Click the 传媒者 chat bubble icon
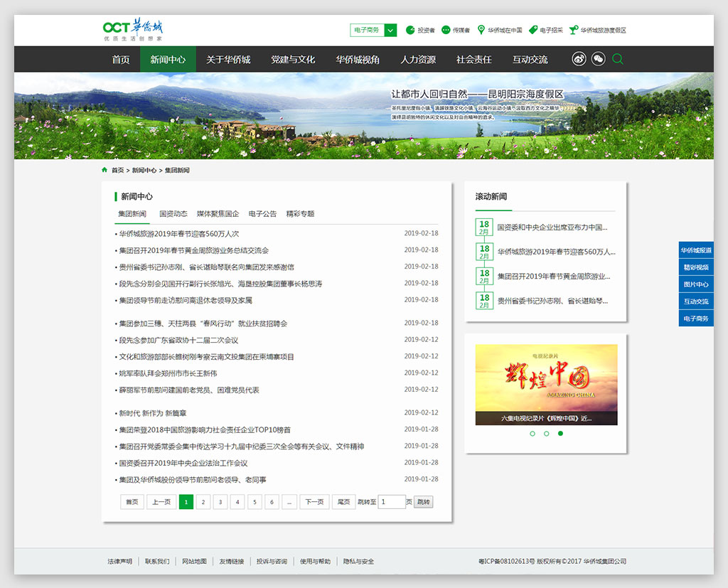 point(446,30)
